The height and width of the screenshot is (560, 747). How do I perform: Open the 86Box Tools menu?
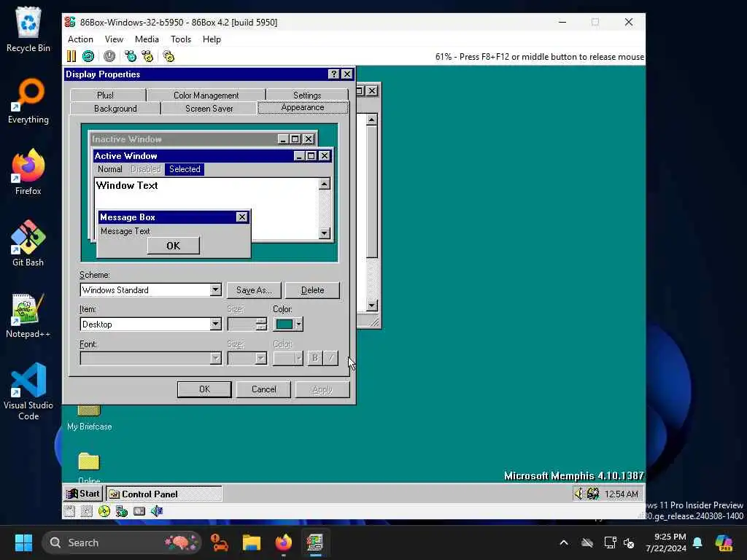(181, 39)
